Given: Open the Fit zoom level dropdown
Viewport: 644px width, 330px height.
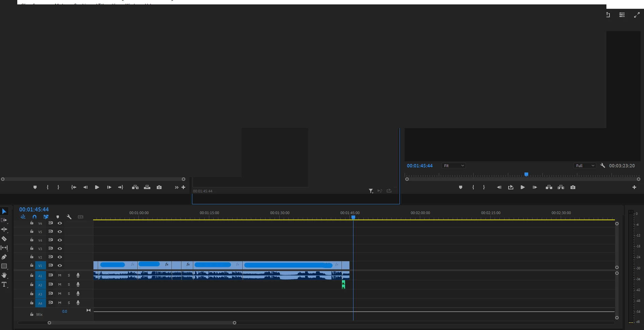Looking at the screenshot, I should point(454,166).
